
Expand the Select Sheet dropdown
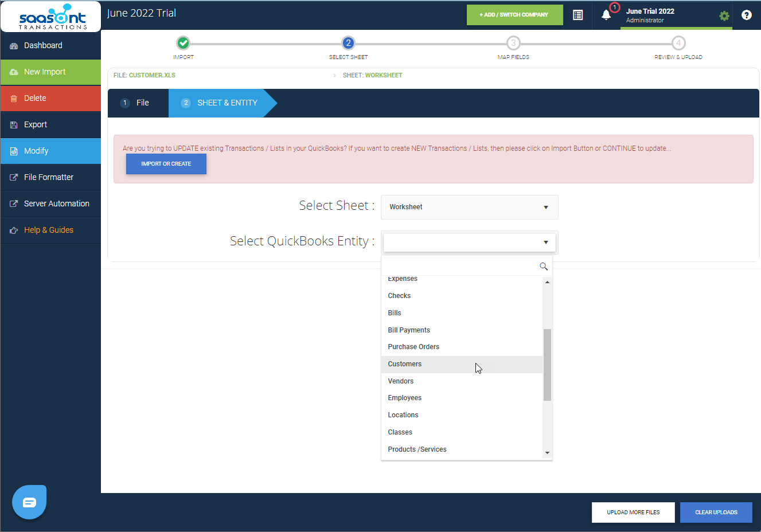(x=469, y=207)
